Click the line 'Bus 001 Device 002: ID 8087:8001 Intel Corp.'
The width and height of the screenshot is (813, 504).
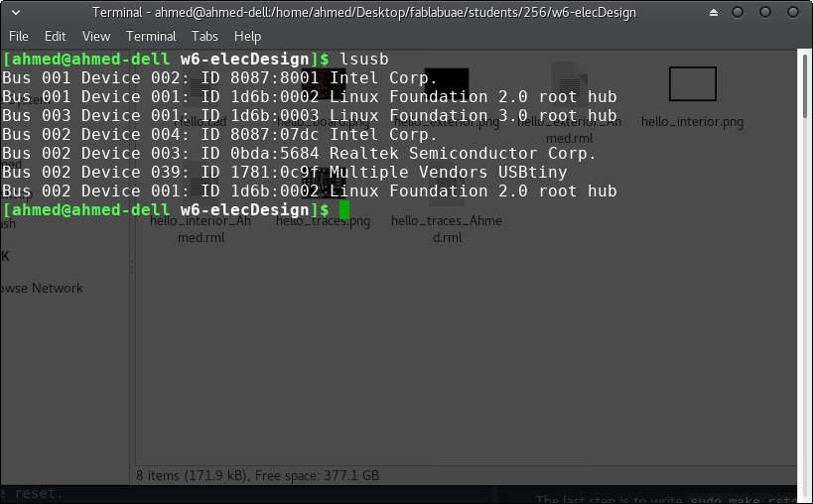pos(219,78)
